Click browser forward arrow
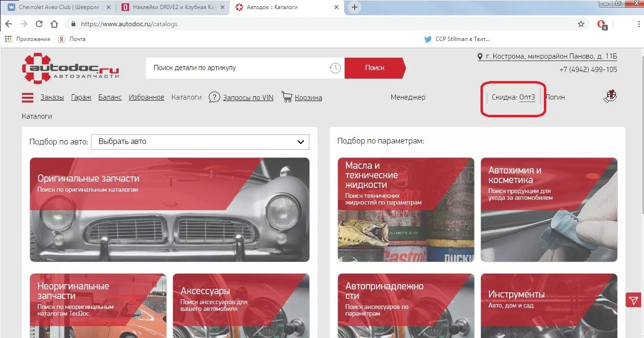644x338 pixels. click(x=24, y=24)
